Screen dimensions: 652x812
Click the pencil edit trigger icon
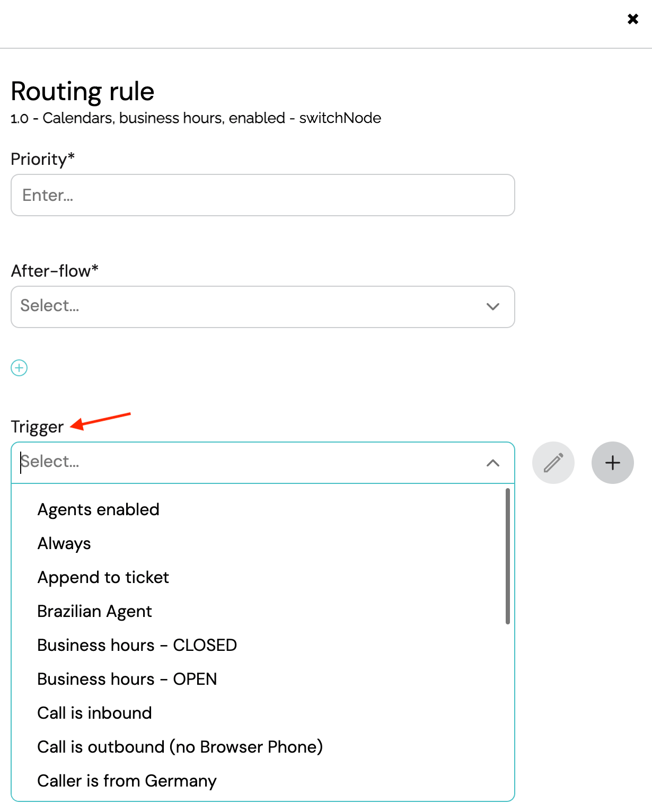click(x=553, y=463)
